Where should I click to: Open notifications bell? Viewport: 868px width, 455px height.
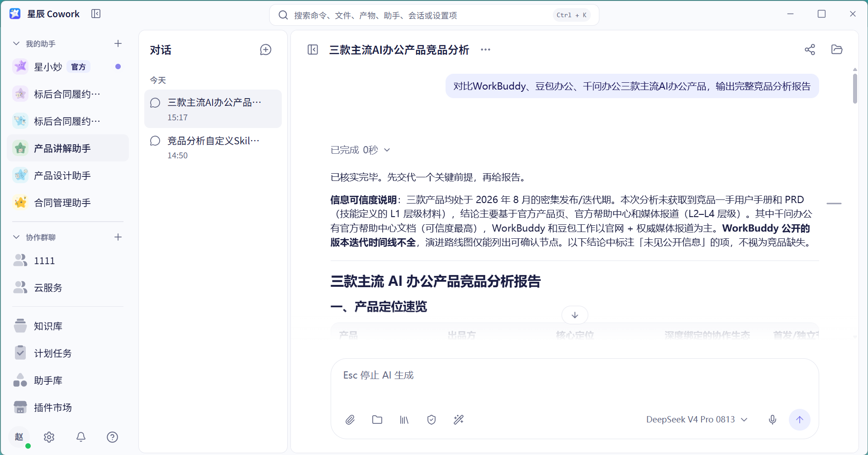point(81,437)
